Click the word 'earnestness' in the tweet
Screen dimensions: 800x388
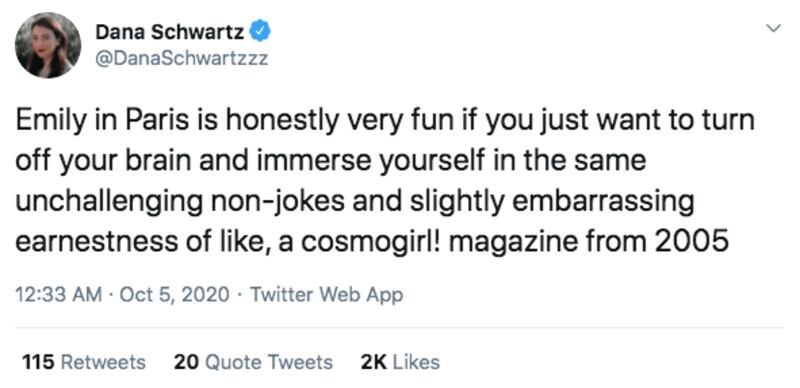coord(95,241)
